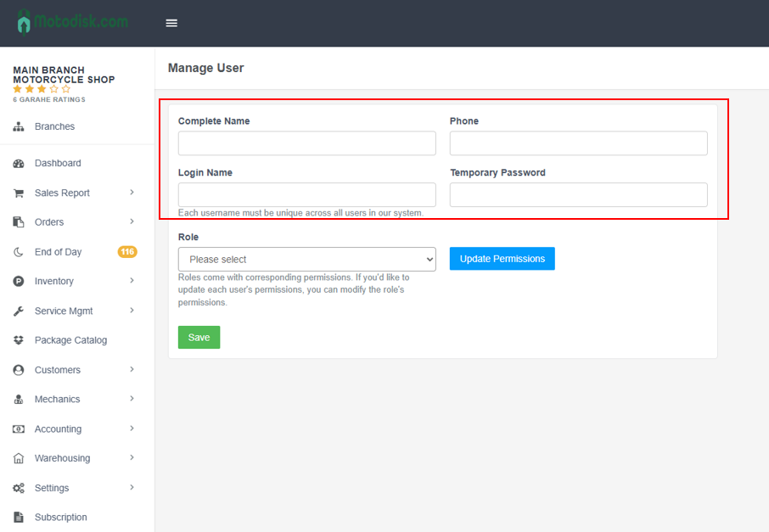Expand the Inventory submenu chevron
The width and height of the screenshot is (769, 532).
click(132, 281)
